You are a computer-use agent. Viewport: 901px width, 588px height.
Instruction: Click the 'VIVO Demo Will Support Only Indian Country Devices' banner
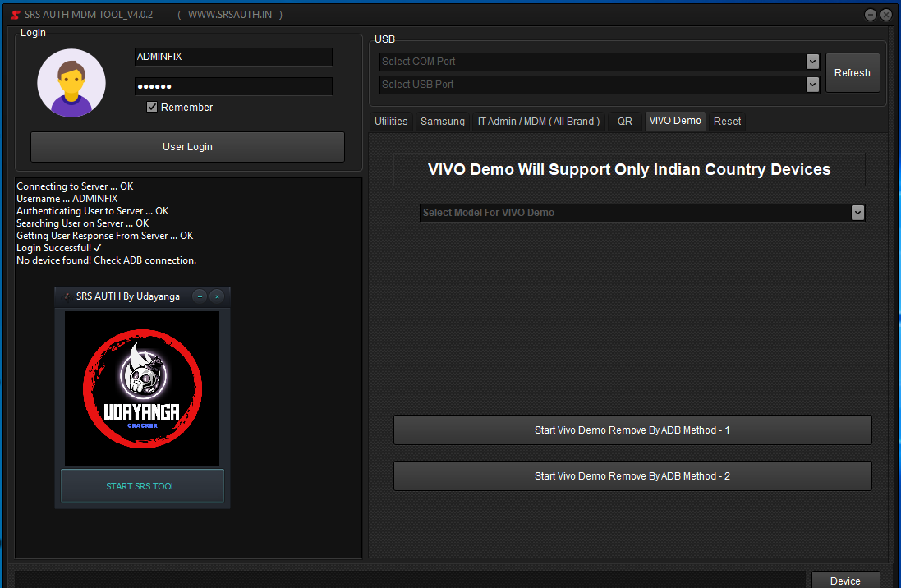tap(629, 169)
